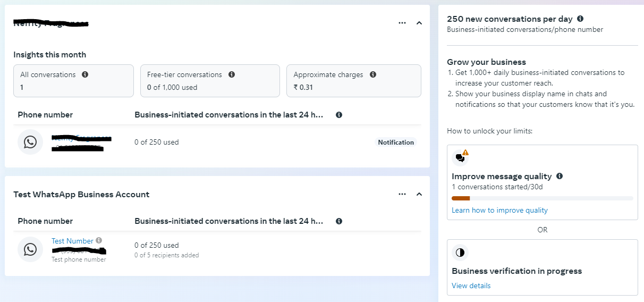Viewport: 644px width, 302px height.
Task: Click info icon beside Approximate charges
Action: [x=373, y=74]
